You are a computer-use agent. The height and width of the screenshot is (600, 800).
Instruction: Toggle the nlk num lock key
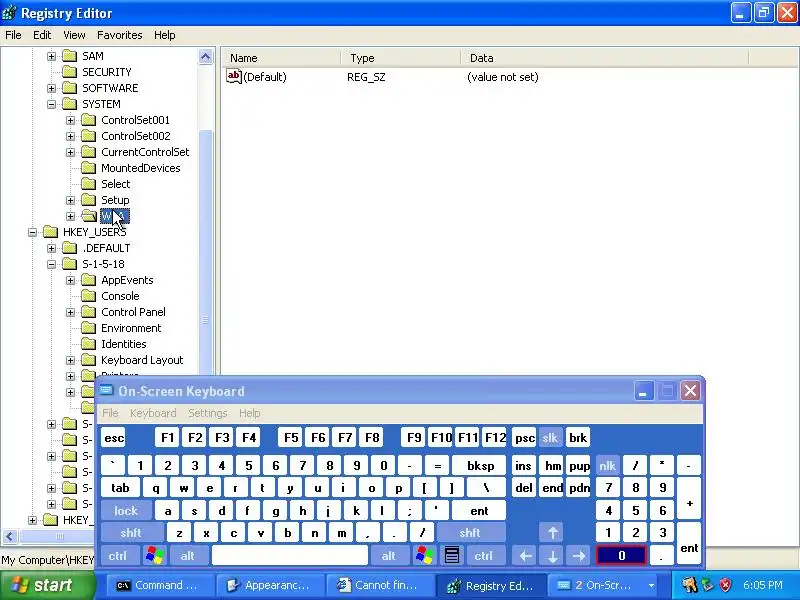coord(607,466)
